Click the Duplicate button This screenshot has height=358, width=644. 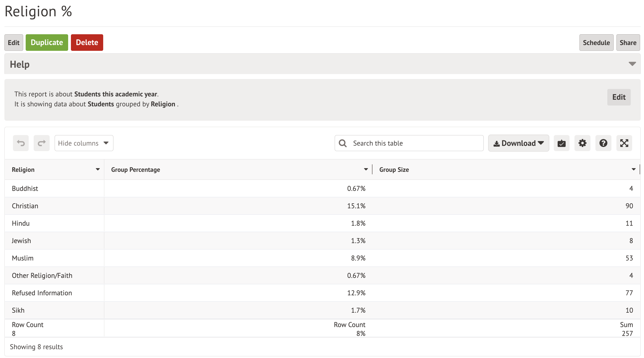click(47, 43)
